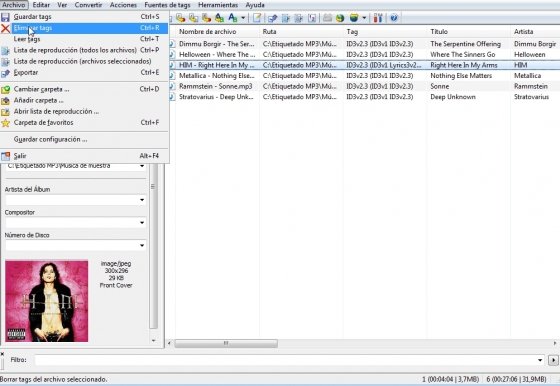Click the Export toolbar icon
560x386 pixels.
[272, 18]
